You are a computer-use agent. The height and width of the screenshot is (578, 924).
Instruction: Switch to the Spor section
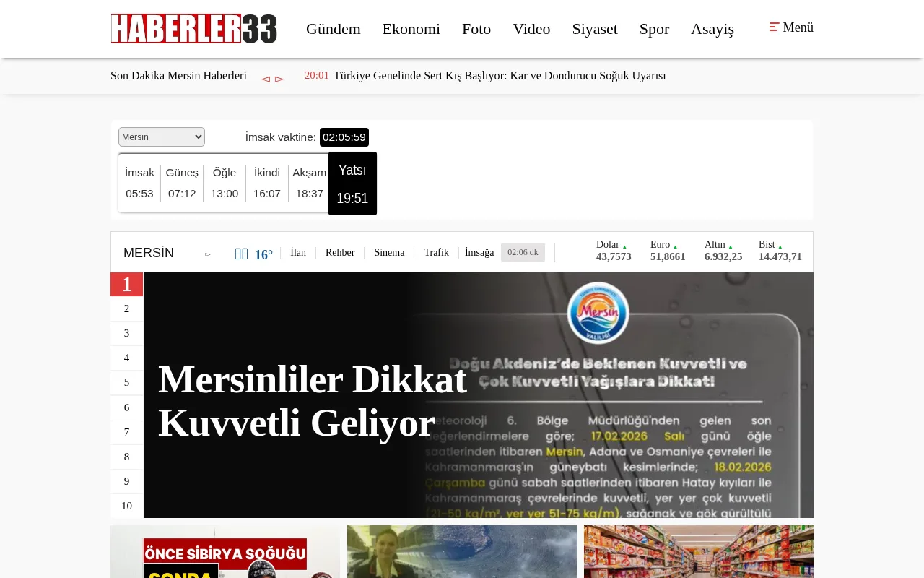pos(654,29)
